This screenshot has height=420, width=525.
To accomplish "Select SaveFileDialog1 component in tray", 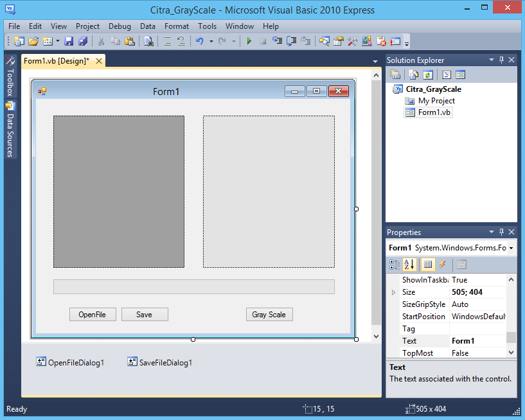I will pyautogui.click(x=160, y=362).
